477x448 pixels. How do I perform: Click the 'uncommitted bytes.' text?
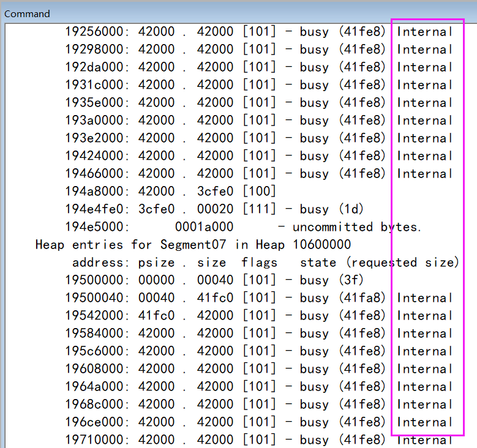pyautogui.click(x=357, y=227)
